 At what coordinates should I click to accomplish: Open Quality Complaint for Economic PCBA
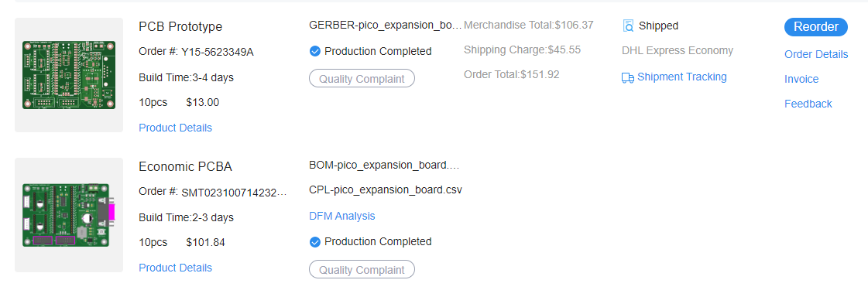[362, 269]
